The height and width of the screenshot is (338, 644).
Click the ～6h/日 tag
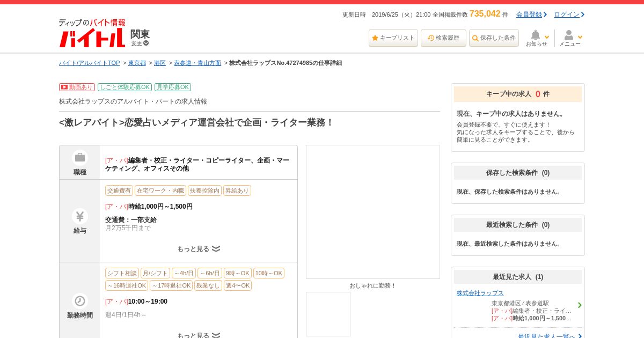[x=210, y=273]
